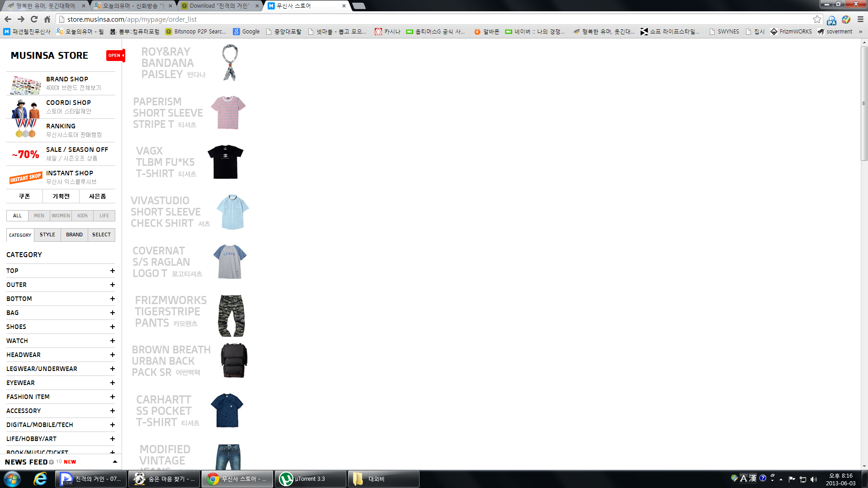Click the COORDI SHOP models icon
The height and width of the screenshot is (488, 868).
coord(25,108)
